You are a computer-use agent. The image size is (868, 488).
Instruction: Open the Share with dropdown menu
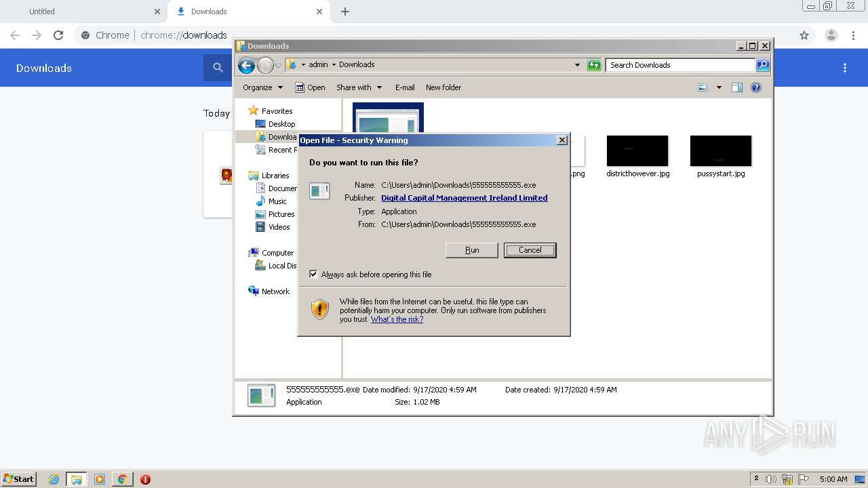[x=359, y=87]
